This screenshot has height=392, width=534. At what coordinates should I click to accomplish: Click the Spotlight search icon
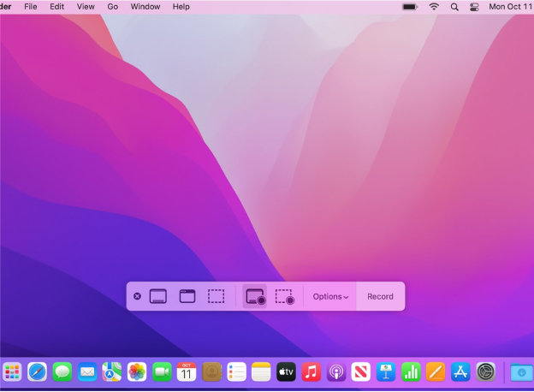[454, 7]
